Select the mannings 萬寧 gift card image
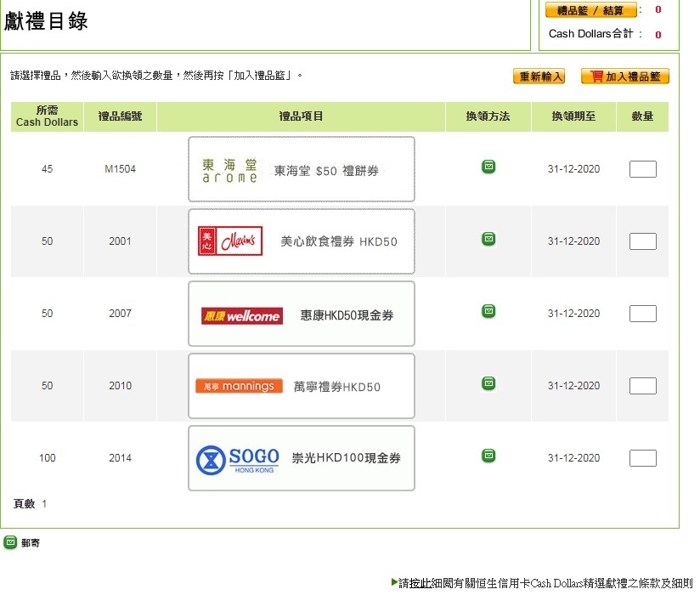 (x=302, y=386)
